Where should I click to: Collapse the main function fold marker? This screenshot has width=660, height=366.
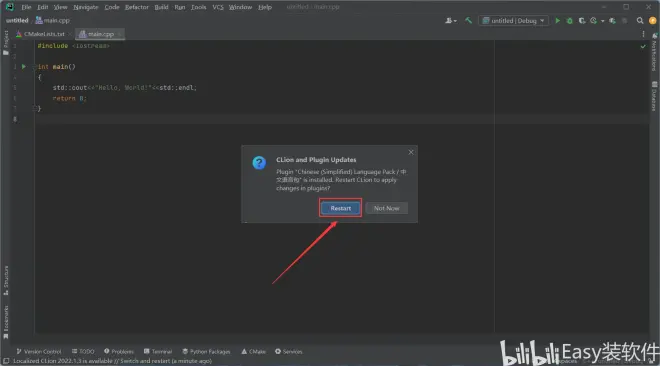pyautogui.click(x=34, y=66)
